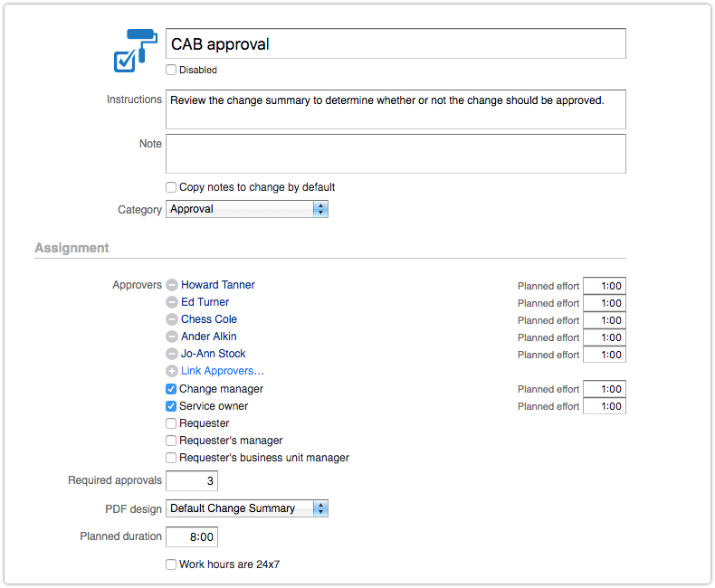Open Ander Alkin's approver link

(208, 337)
